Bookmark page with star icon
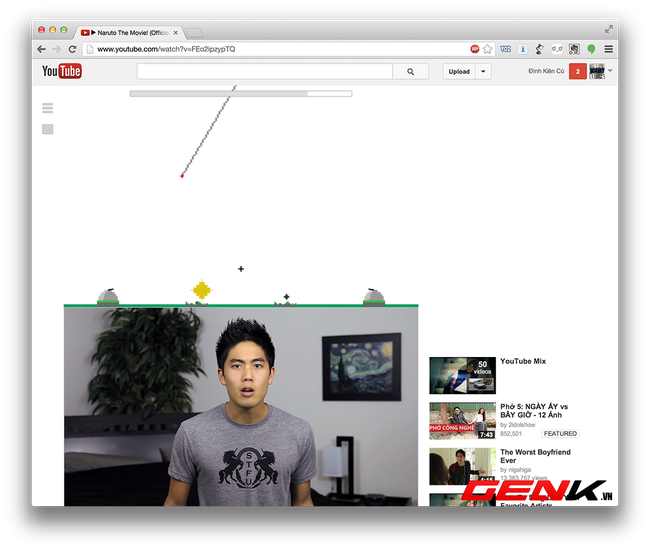 tap(488, 49)
